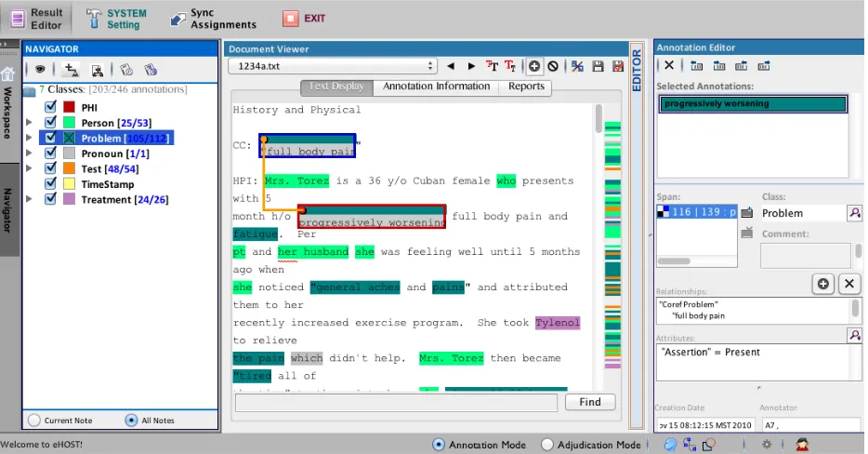868x454 pixels.
Task: Click the percent-style icon in Document Viewer toolbar
Action: click(577, 67)
